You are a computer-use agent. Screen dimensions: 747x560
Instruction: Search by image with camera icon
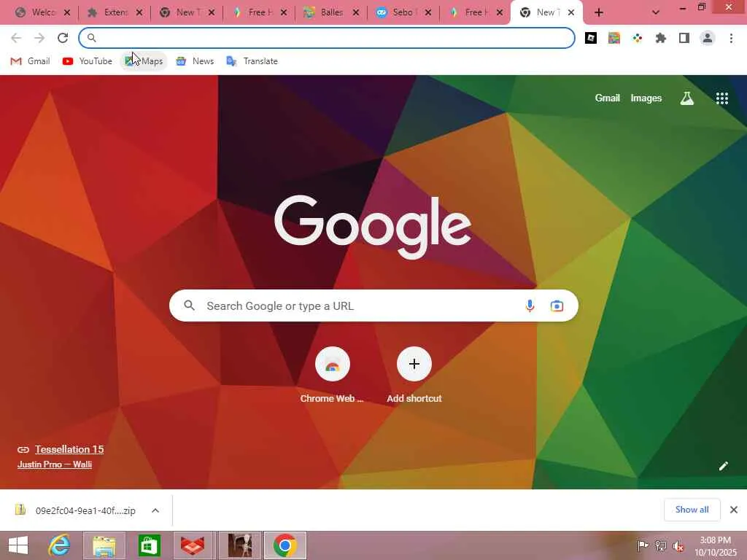point(557,306)
